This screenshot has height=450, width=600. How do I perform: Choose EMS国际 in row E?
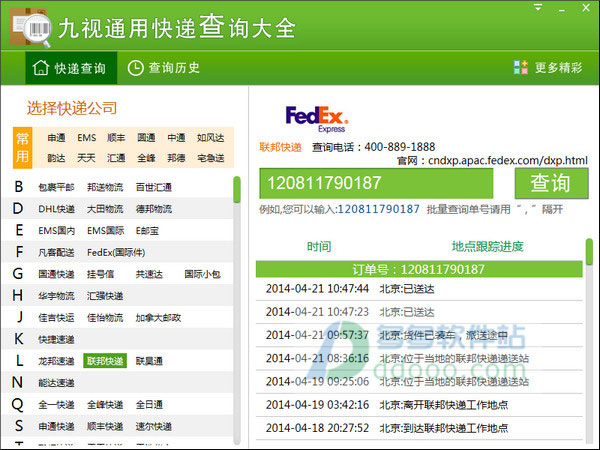point(105,231)
